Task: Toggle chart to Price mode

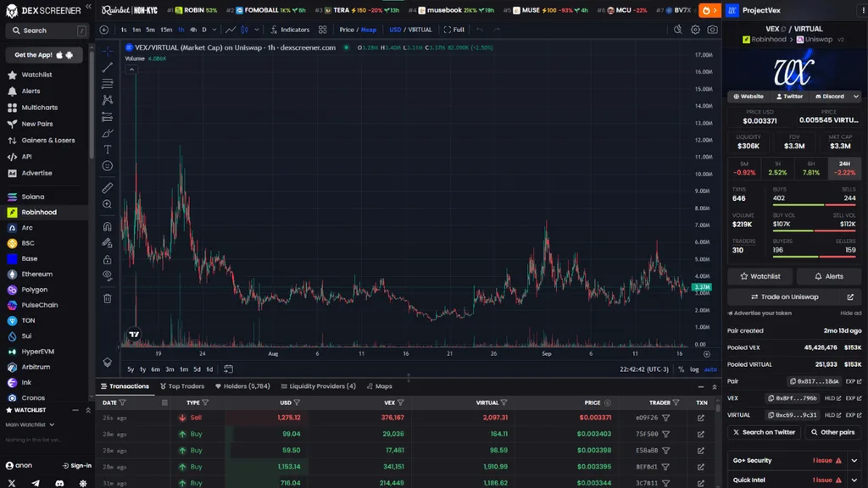Action: [x=347, y=30]
